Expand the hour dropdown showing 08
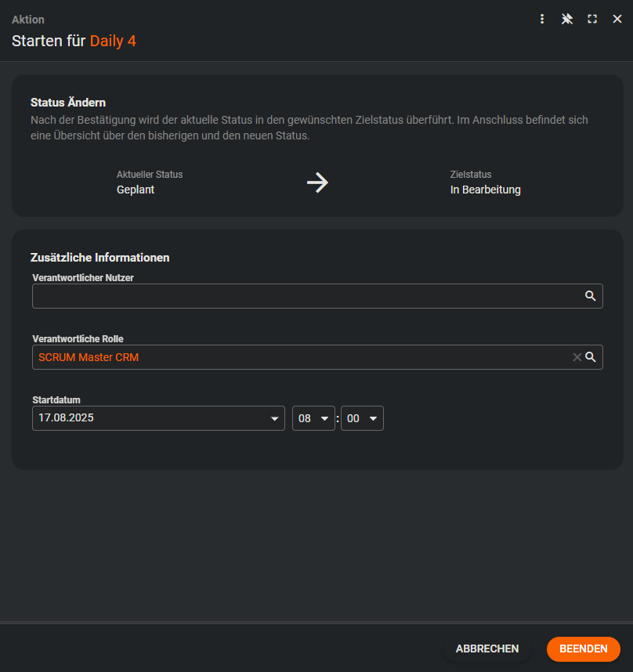 click(x=324, y=419)
